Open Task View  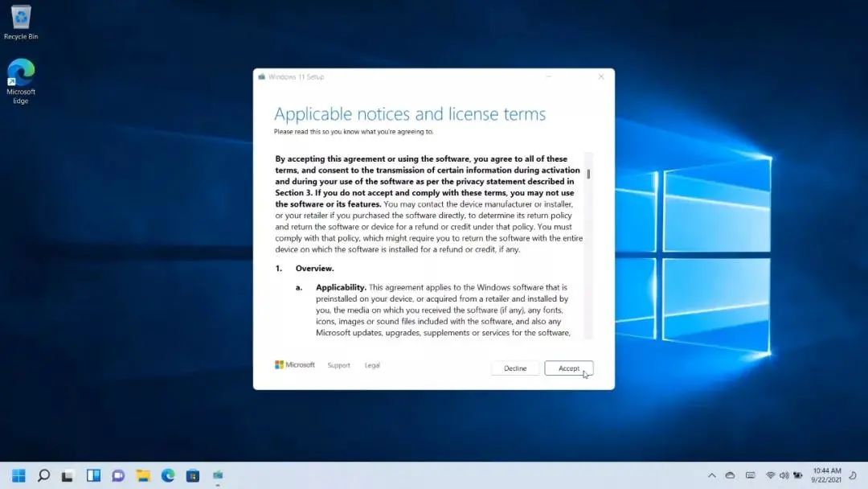click(x=69, y=475)
